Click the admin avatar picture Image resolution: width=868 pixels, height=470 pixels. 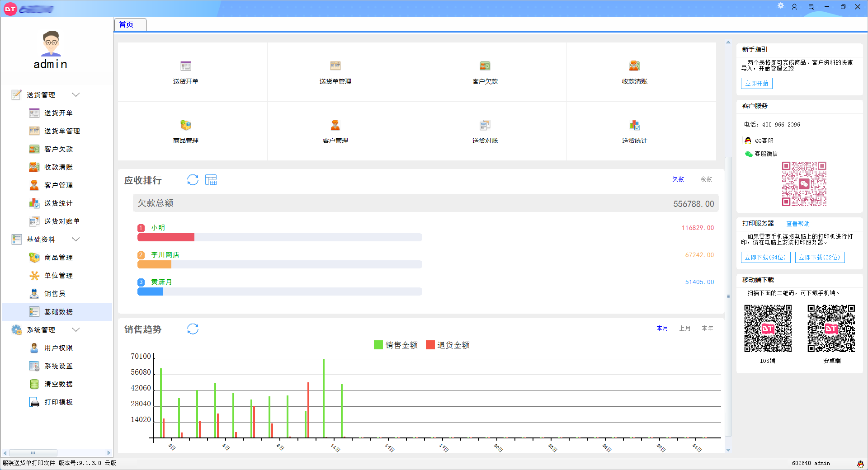tap(51, 43)
